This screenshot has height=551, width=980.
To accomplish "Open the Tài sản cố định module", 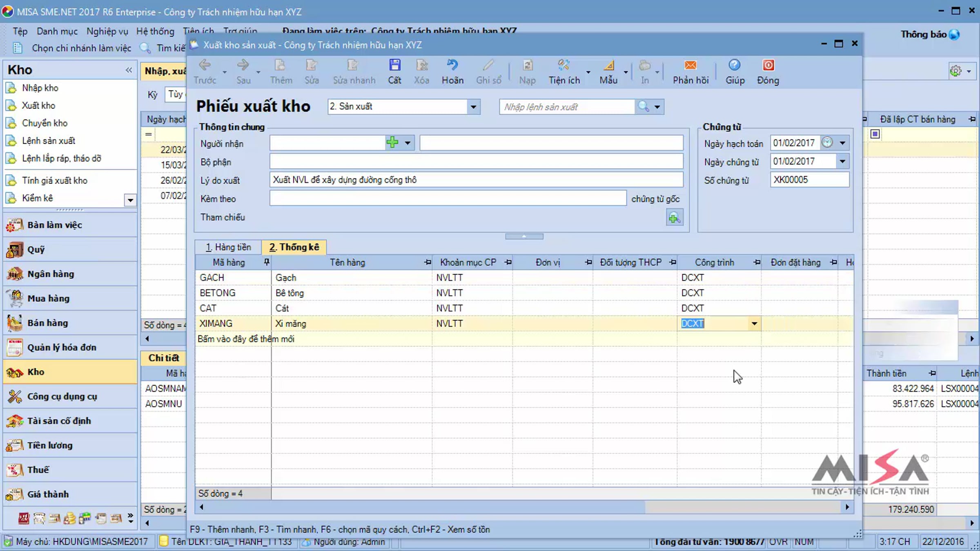I will pos(70,421).
